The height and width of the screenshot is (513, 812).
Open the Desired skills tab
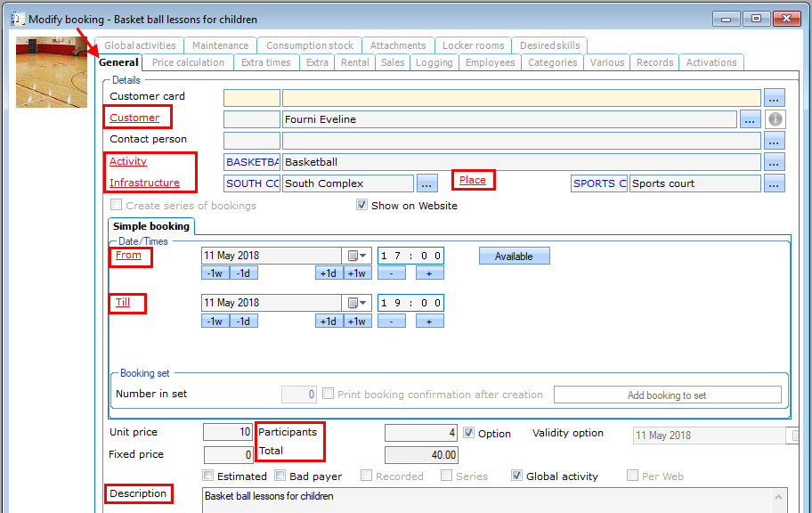coord(550,45)
